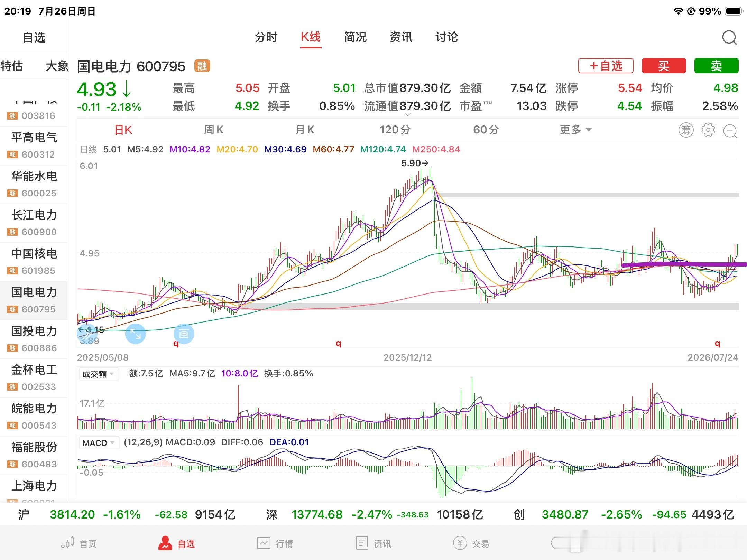This screenshot has height=560, width=747.
Task: Tap the fullscreen expand arrows bubble
Action: tap(135, 334)
